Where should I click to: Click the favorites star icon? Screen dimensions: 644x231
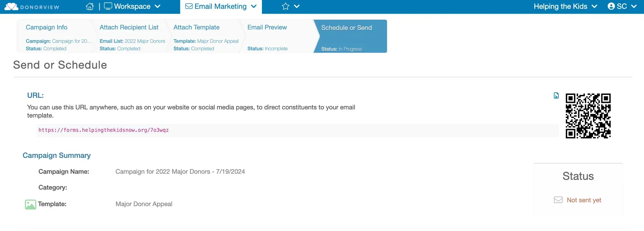point(285,6)
